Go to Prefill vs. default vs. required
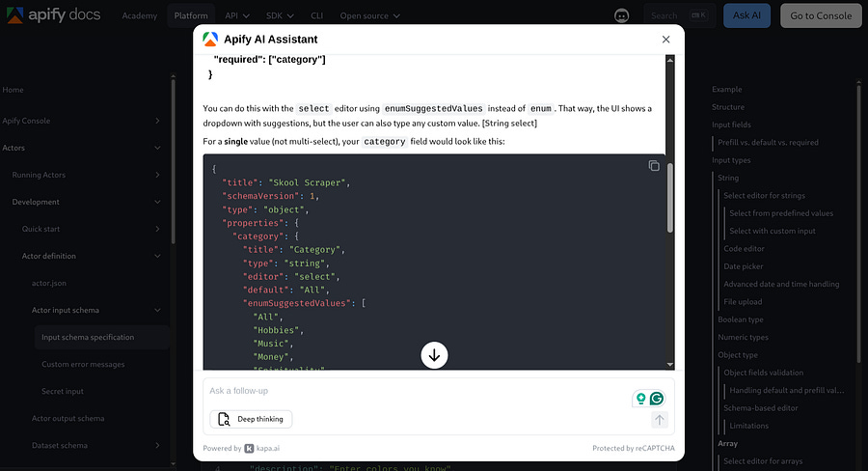868x471 pixels. point(768,143)
